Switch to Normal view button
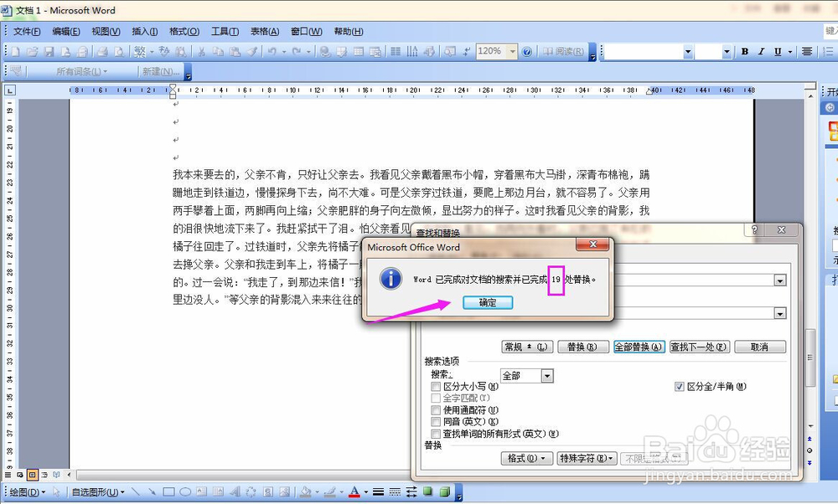The height and width of the screenshot is (504, 838). coord(8,474)
